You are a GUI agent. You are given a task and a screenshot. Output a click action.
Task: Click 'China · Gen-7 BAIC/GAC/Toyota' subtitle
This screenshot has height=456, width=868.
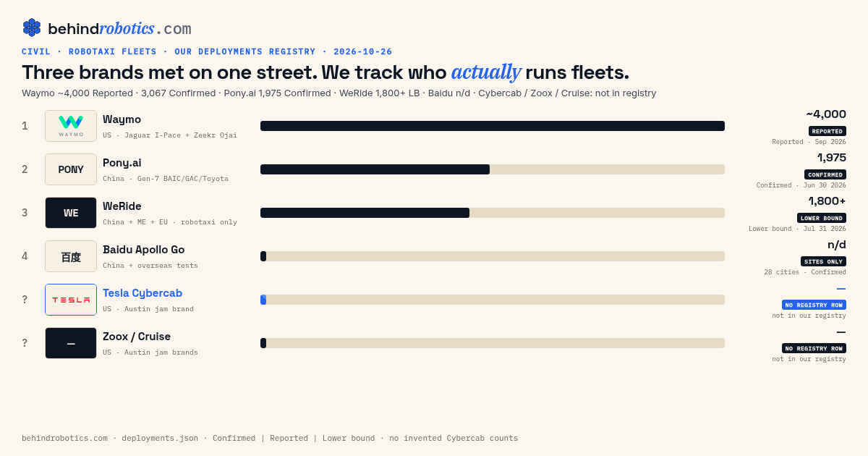pos(166,179)
